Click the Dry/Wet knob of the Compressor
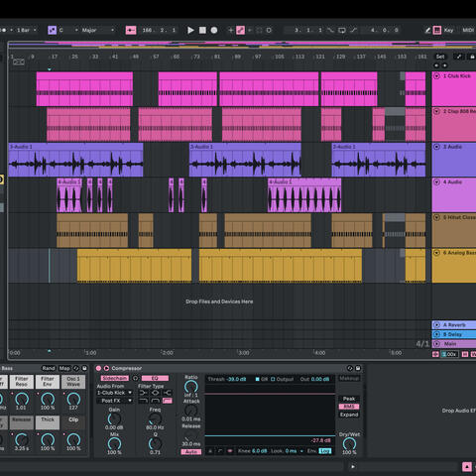The height and width of the screenshot is (476, 476). [349, 443]
